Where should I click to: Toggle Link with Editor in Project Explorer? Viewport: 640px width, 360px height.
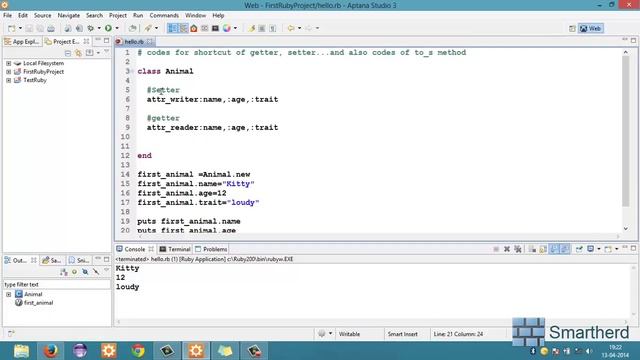coord(78,53)
